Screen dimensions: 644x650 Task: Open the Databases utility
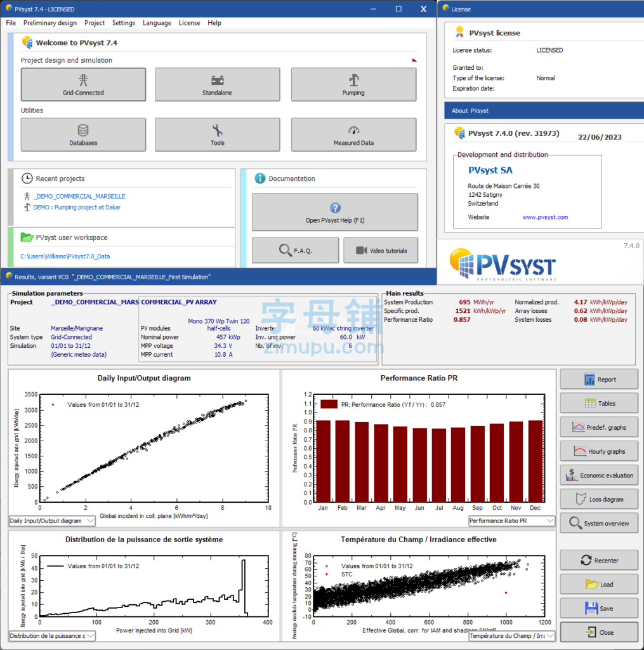(83, 135)
